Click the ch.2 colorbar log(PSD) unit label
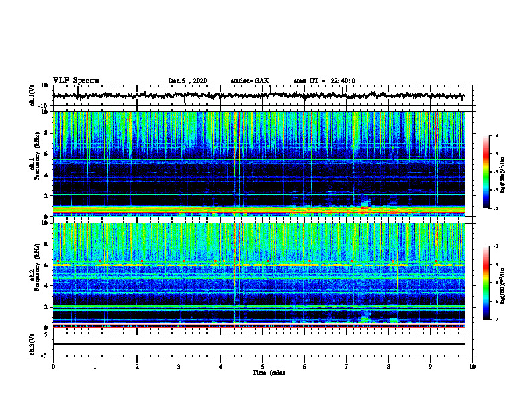The height and width of the screenshot is (411, 532). 503,285
